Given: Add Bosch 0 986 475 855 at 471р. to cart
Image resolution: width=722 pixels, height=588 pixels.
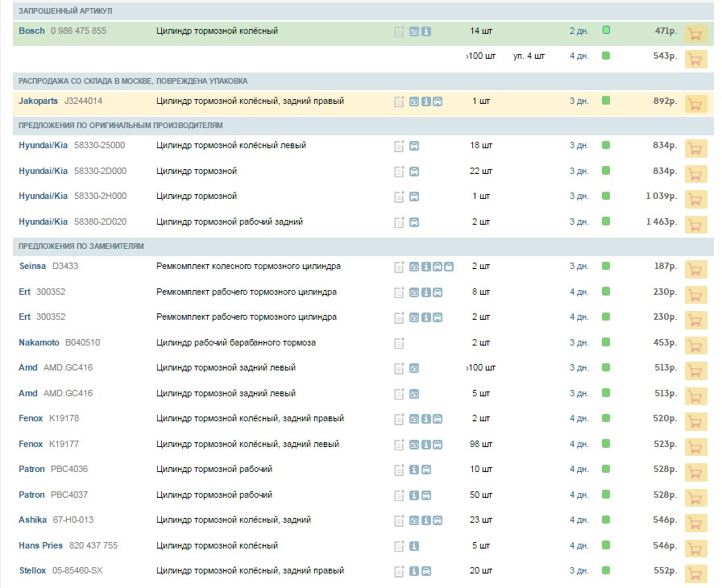Looking at the screenshot, I should (x=695, y=34).
